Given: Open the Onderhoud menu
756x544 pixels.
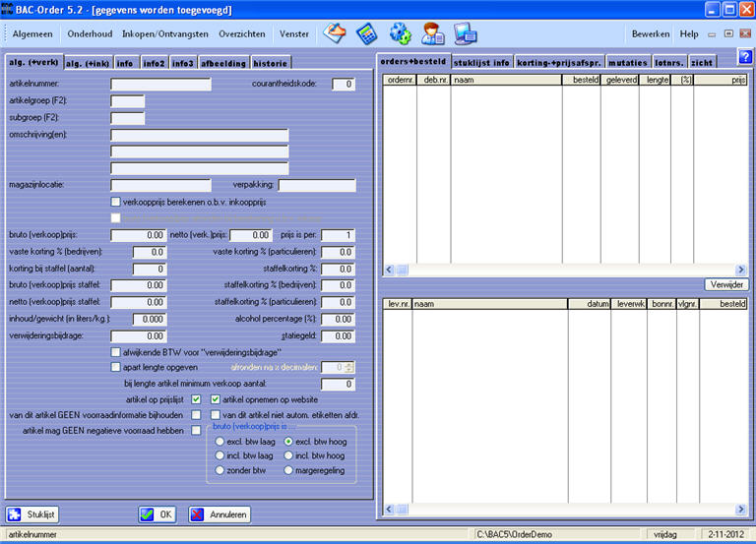Looking at the screenshot, I should pyautogui.click(x=90, y=33).
